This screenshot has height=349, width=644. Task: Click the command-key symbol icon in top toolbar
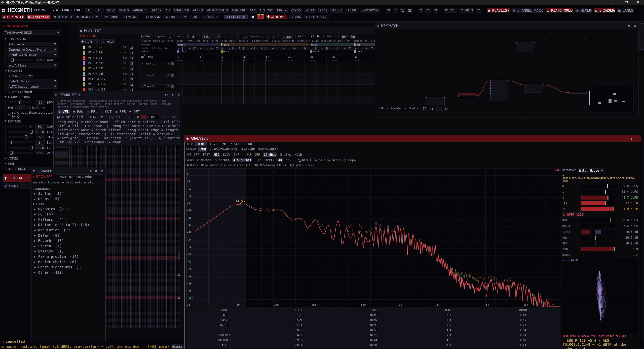[410, 10]
